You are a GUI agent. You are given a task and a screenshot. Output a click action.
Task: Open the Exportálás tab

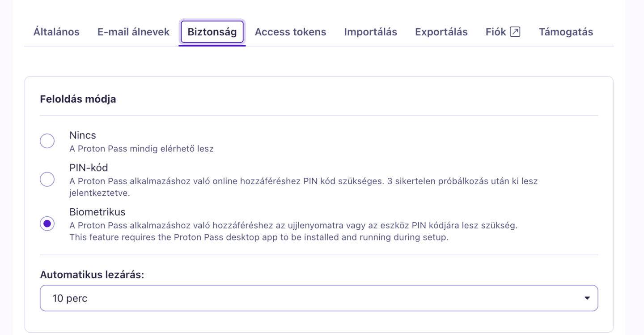coord(441,32)
